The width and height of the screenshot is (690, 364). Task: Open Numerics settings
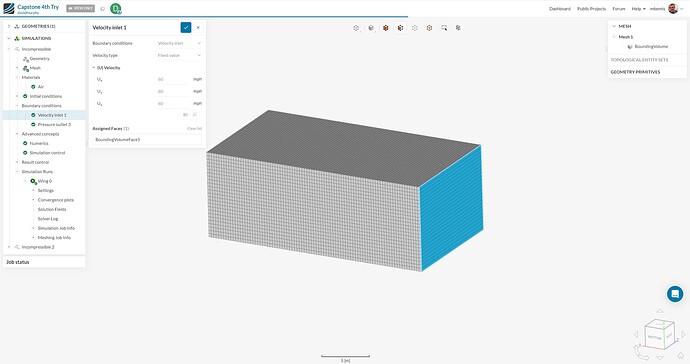click(x=39, y=143)
